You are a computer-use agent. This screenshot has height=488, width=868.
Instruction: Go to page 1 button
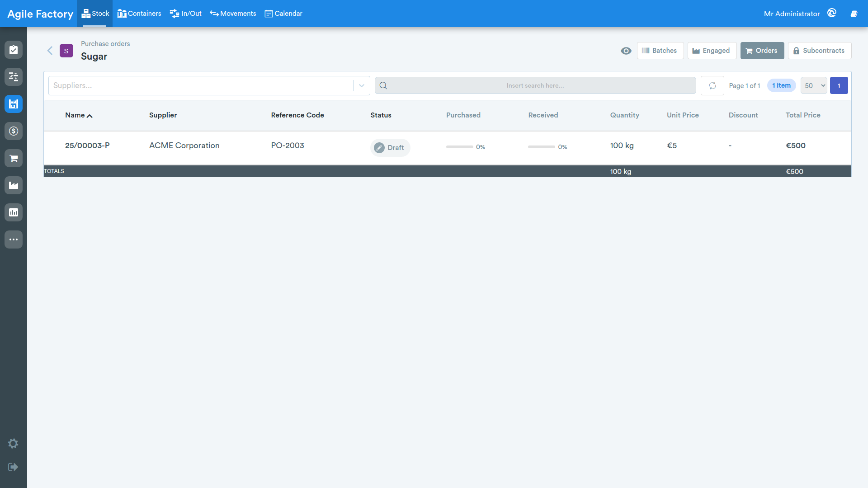click(x=839, y=85)
